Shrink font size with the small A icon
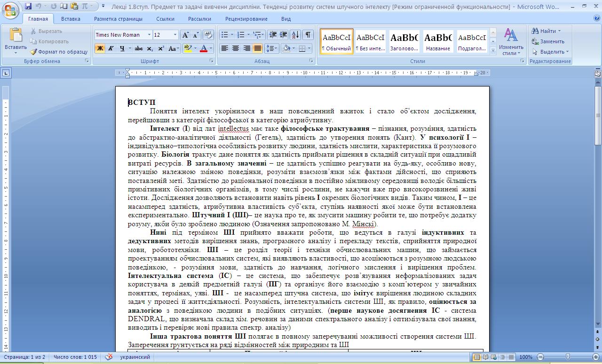This screenshot has width=602, height=364. coord(196,35)
